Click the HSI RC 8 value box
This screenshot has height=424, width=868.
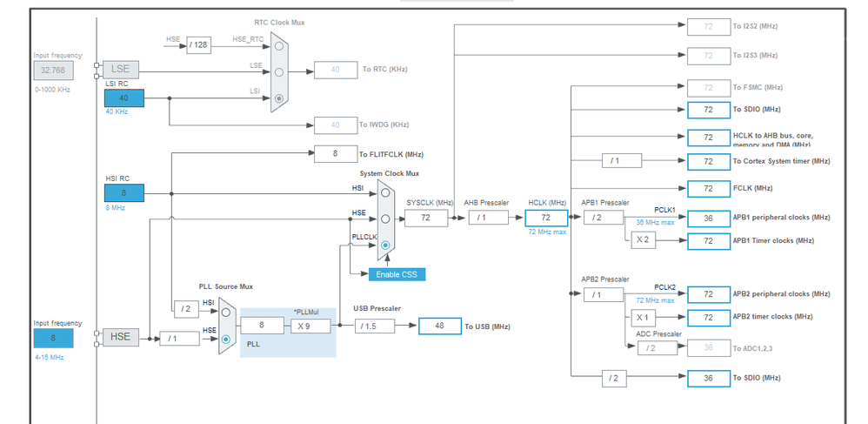124,193
